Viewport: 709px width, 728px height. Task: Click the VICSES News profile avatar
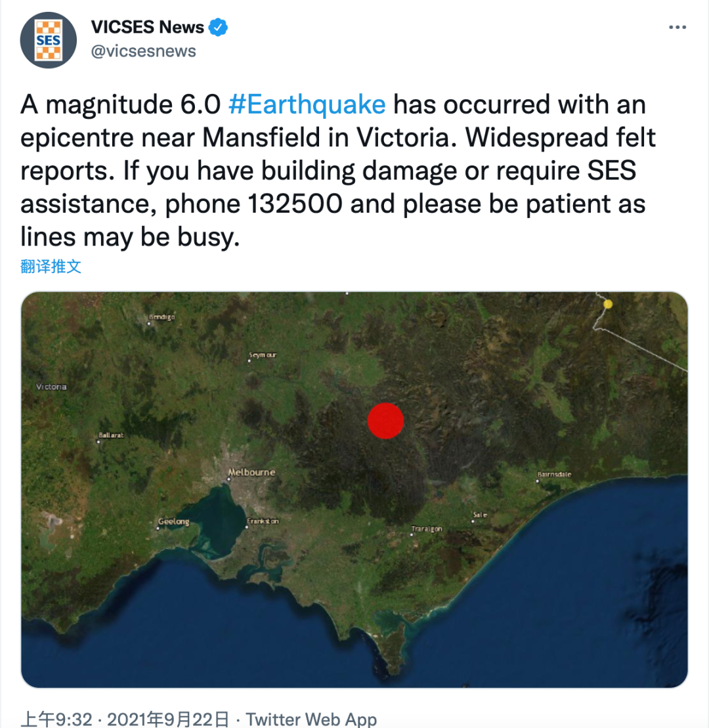click(49, 40)
